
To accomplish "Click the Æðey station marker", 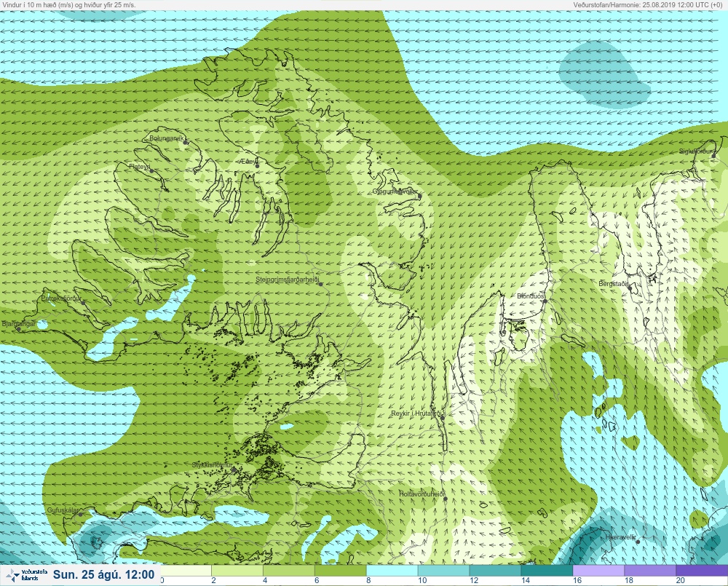I will [x=257, y=166].
